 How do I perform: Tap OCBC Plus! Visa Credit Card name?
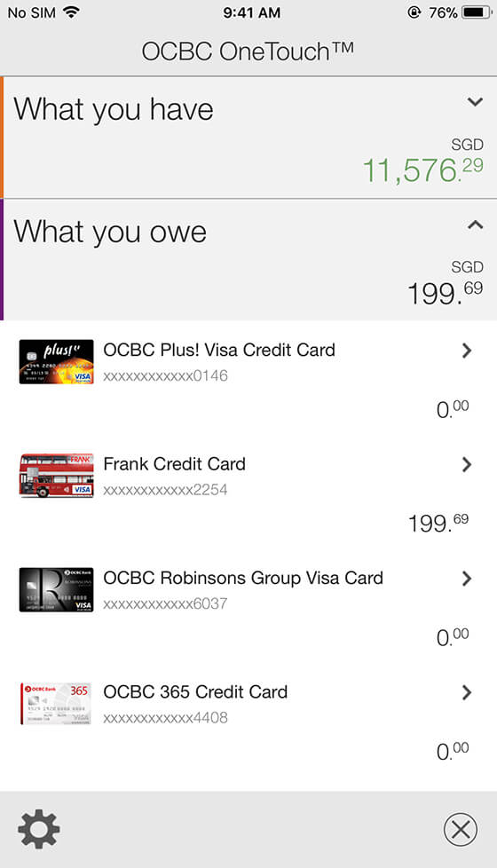[219, 350]
